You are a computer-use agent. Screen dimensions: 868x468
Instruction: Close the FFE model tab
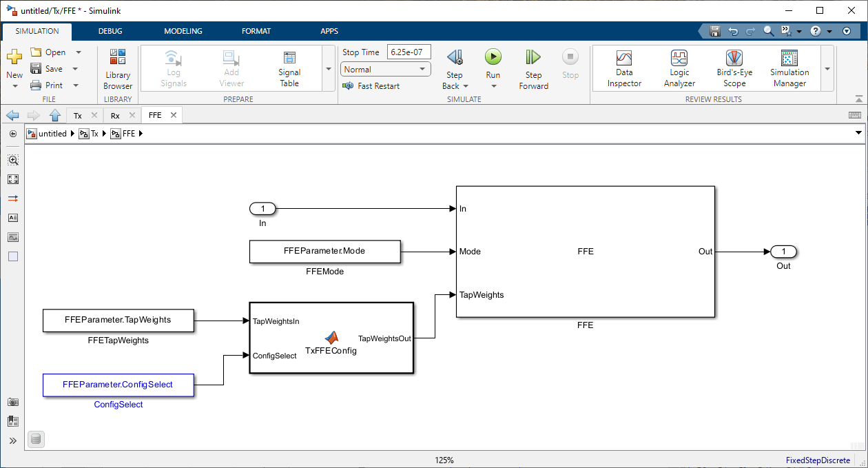pyautogui.click(x=173, y=115)
